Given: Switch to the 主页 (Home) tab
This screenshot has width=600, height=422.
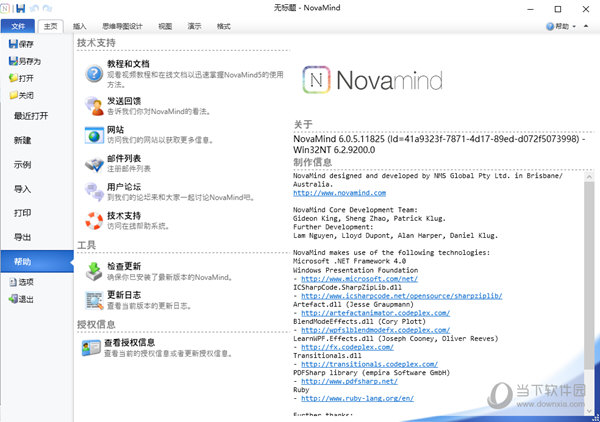Looking at the screenshot, I should click(51, 26).
